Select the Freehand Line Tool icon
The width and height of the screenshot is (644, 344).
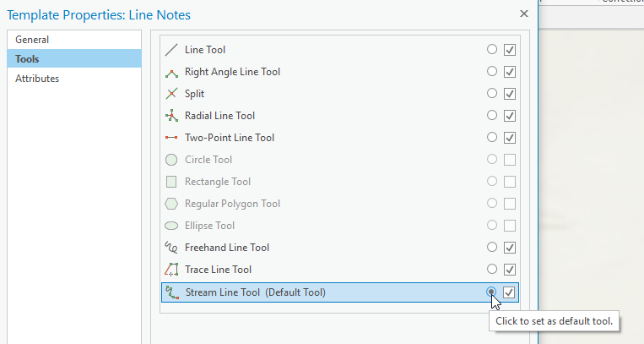pos(171,248)
